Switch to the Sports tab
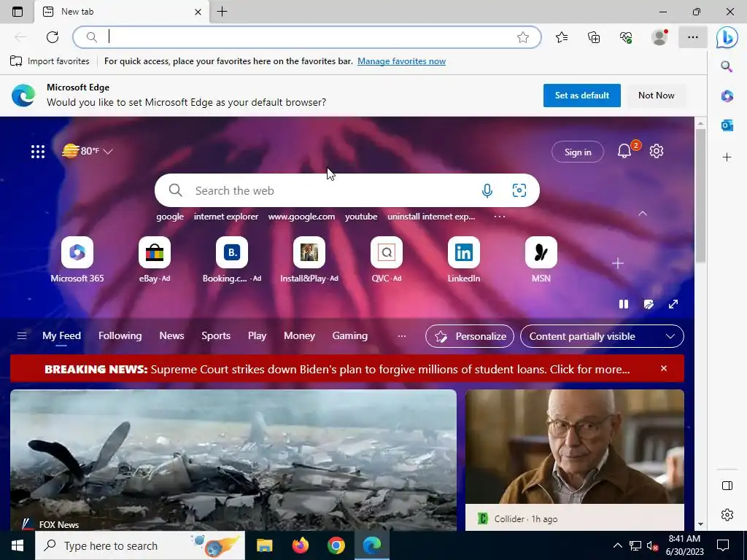The height and width of the screenshot is (560, 747). click(x=216, y=335)
